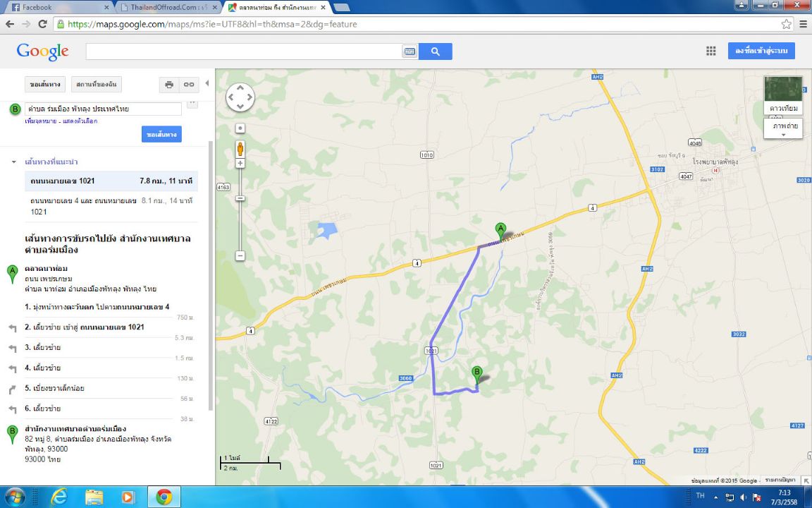This screenshot has height=508, width=812.
Task: Zoom in with the plus button
Action: [240, 163]
